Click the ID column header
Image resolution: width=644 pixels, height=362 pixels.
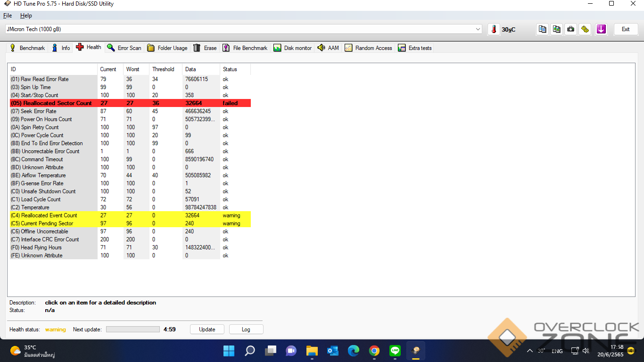(x=53, y=69)
